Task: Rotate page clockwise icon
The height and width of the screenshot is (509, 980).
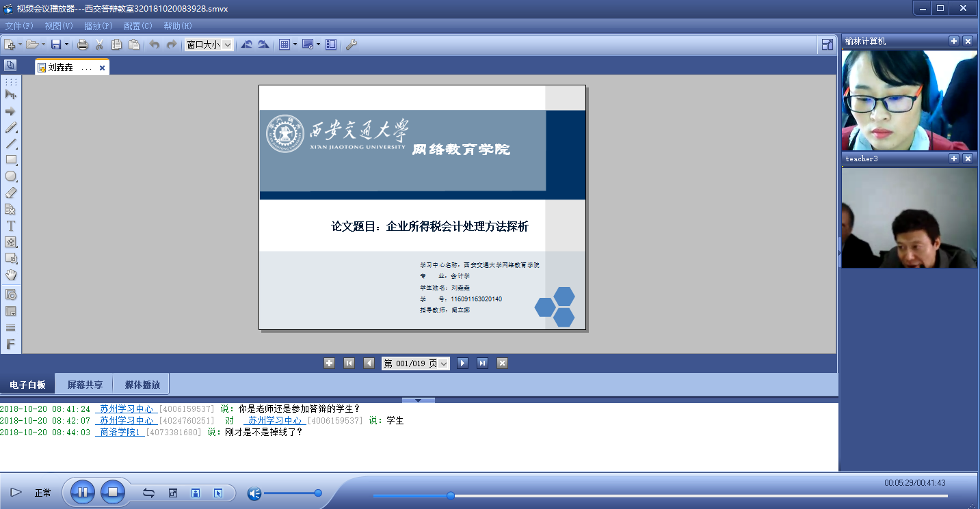Action: tap(263, 44)
